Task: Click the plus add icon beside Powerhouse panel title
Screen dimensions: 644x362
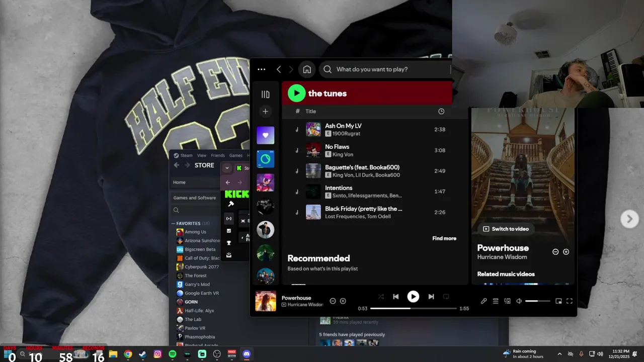Action: coord(566,252)
